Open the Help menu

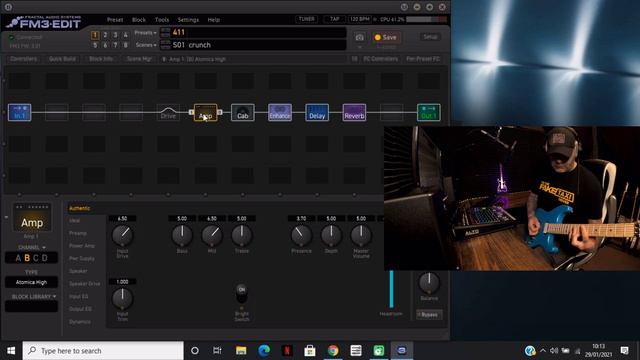click(x=213, y=20)
